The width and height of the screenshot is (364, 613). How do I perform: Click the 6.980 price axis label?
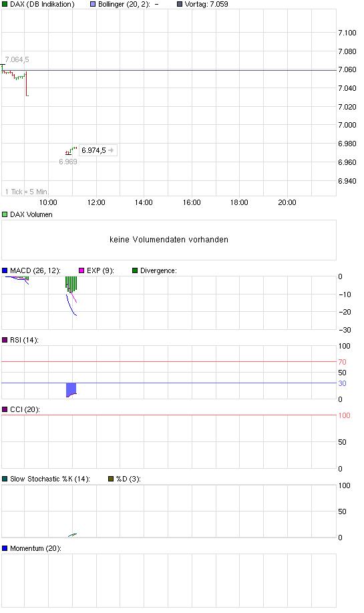click(x=347, y=144)
